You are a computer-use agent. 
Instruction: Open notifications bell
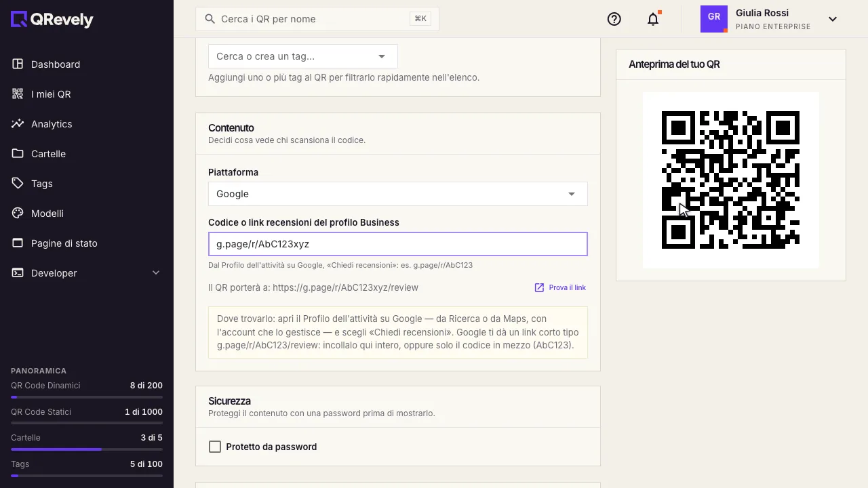(653, 19)
